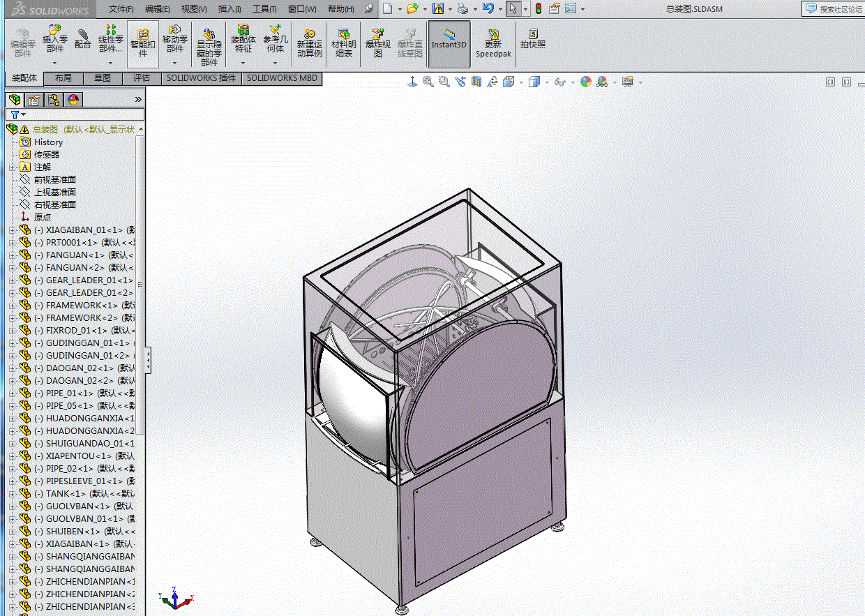Click the Exploded View tool
The image size is (865, 616).
click(377, 43)
